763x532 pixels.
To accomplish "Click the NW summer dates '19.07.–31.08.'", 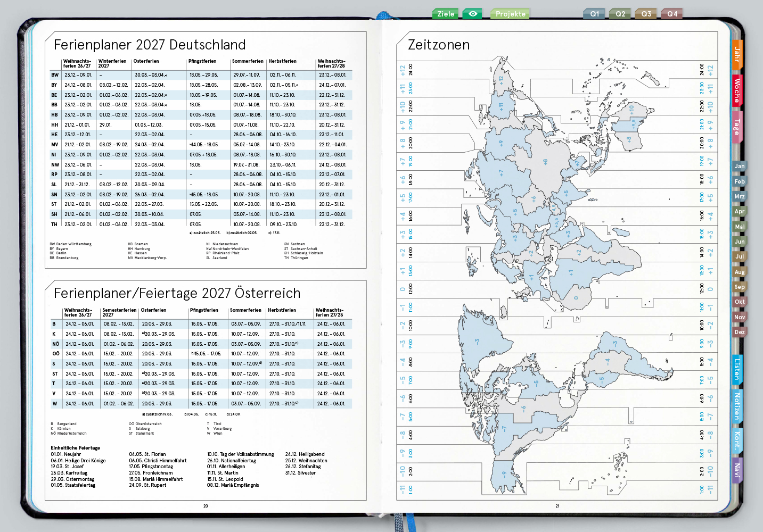I will click(247, 165).
